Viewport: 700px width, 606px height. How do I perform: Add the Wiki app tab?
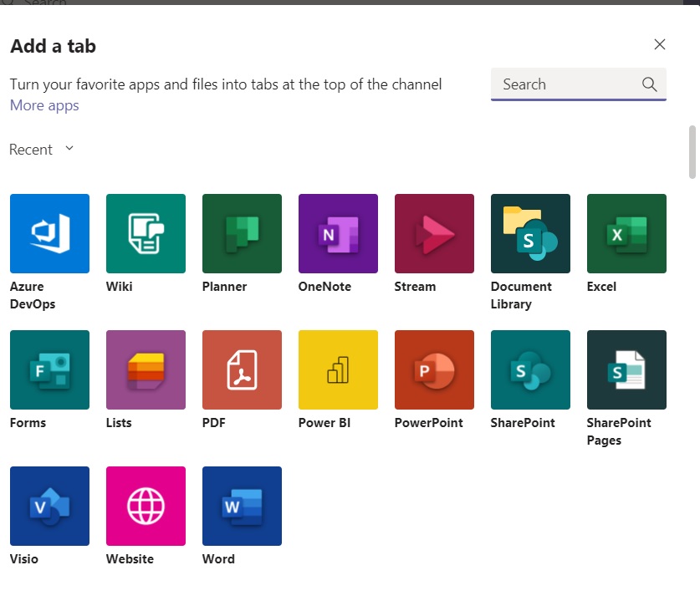(146, 233)
